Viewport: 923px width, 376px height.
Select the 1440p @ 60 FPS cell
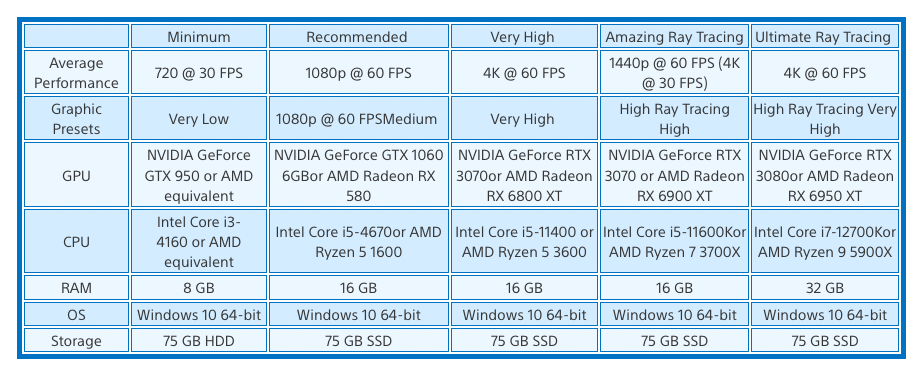coord(675,72)
